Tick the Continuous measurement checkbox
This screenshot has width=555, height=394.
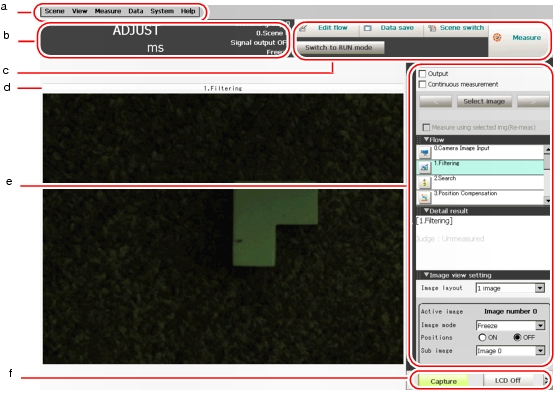point(422,84)
